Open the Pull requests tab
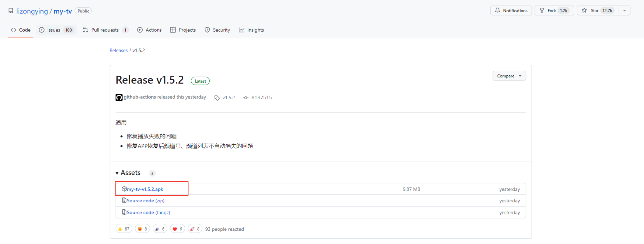 pos(105,30)
